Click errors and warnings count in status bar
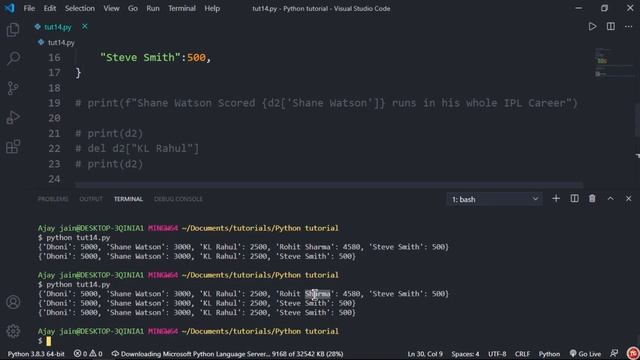Viewport: 640px width, 360px height. click(88, 354)
